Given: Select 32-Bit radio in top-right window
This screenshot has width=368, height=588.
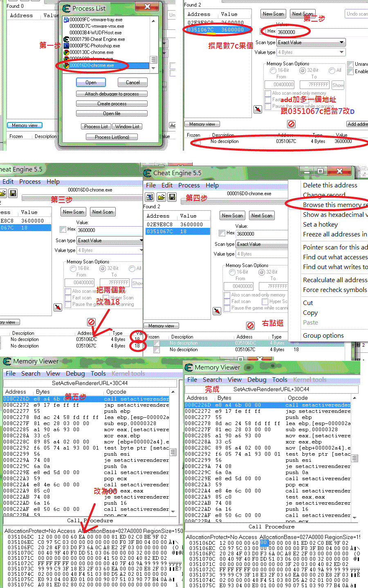Looking at the screenshot, I should click(303, 71).
